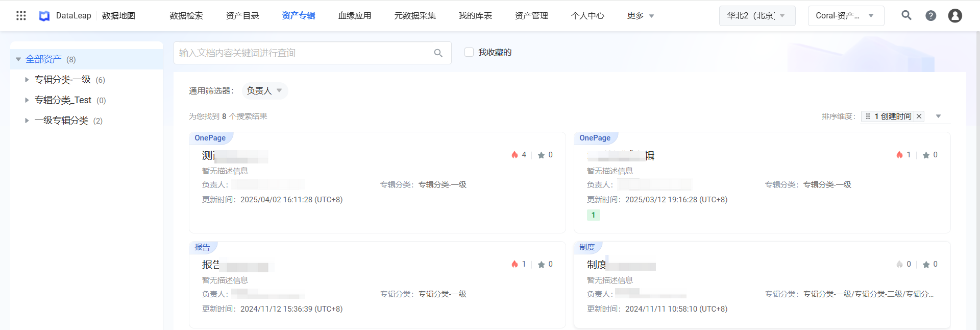Select 全部资产 in the tree

pos(44,59)
